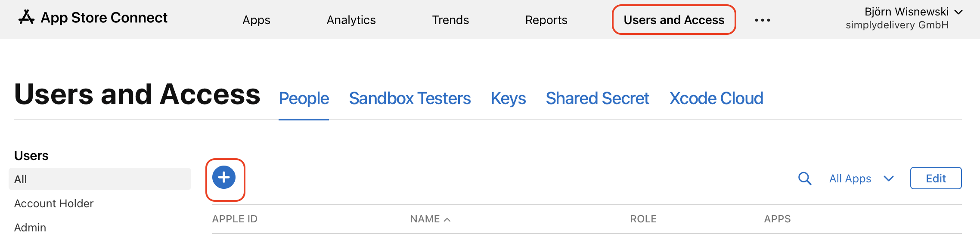Open the Shared Secret tab
Screen dimensions: 980x240
coord(597,98)
